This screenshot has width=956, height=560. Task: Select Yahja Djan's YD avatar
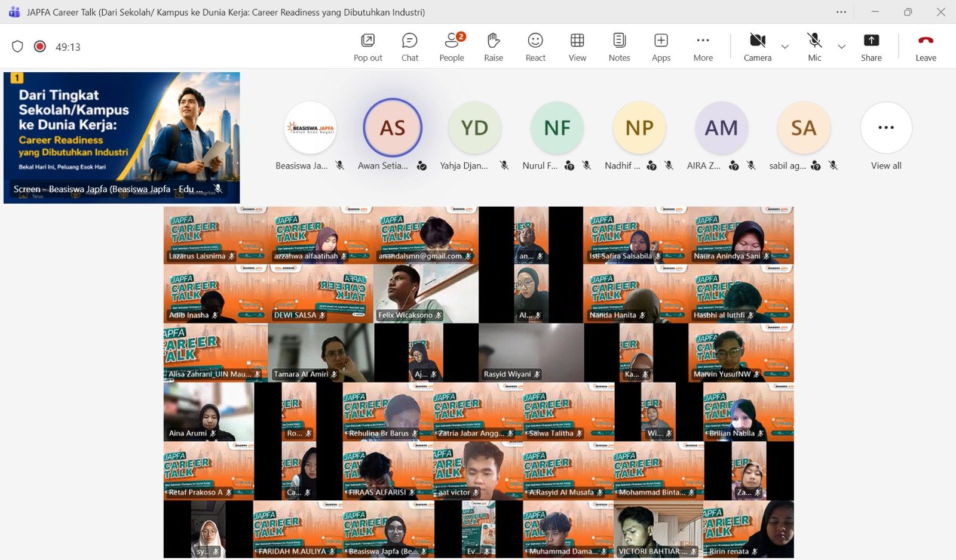475,128
